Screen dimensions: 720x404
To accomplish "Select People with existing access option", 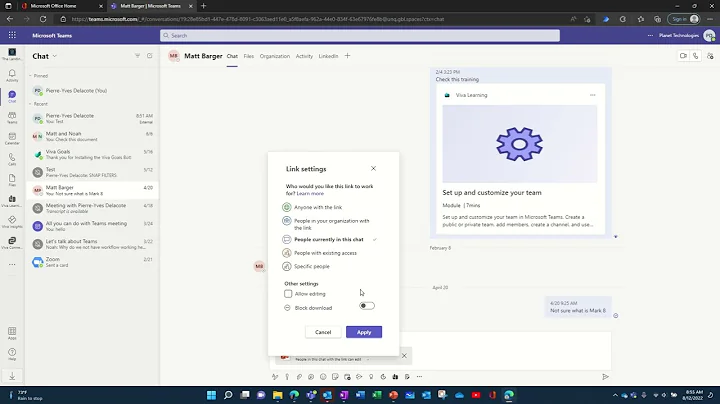I will [x=319, y=253].
